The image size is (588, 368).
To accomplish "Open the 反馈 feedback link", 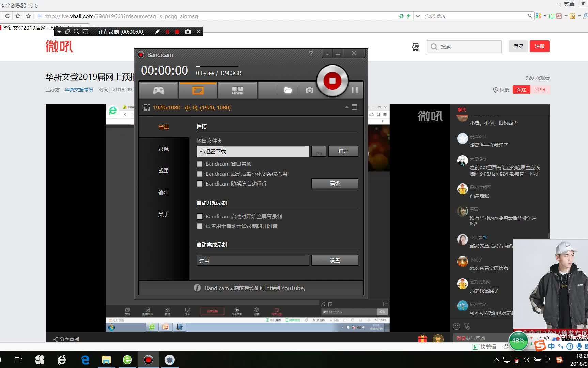I will click(501, 90).
